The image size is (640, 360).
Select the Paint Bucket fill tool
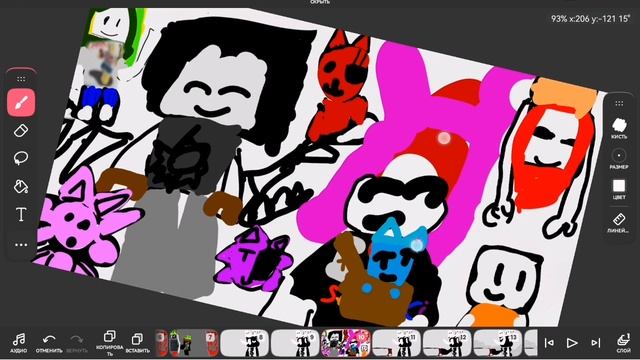pos(21,187)
